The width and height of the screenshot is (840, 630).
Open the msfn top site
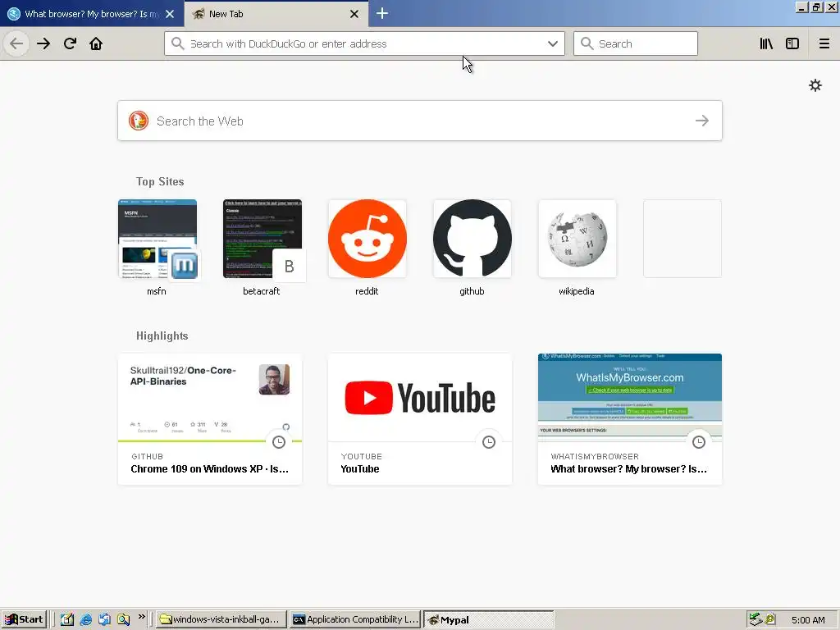157,248
